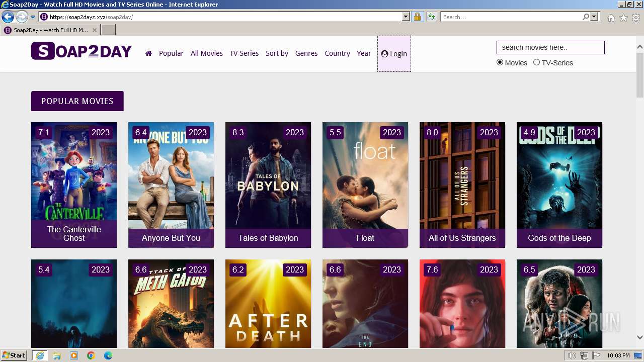Image resolution: width=644 pixels, height=362 pixels.
Task: Click the 10:03 PM system clock
Action: (x=618, y=356)
